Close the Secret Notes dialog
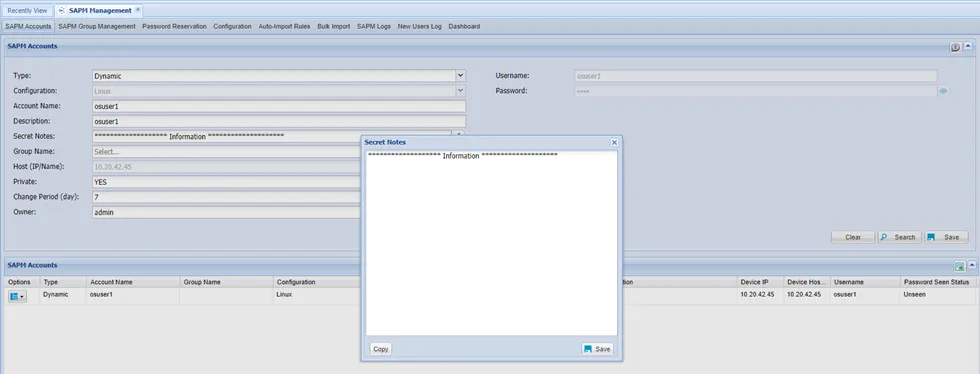 click(x=614, y=143)
